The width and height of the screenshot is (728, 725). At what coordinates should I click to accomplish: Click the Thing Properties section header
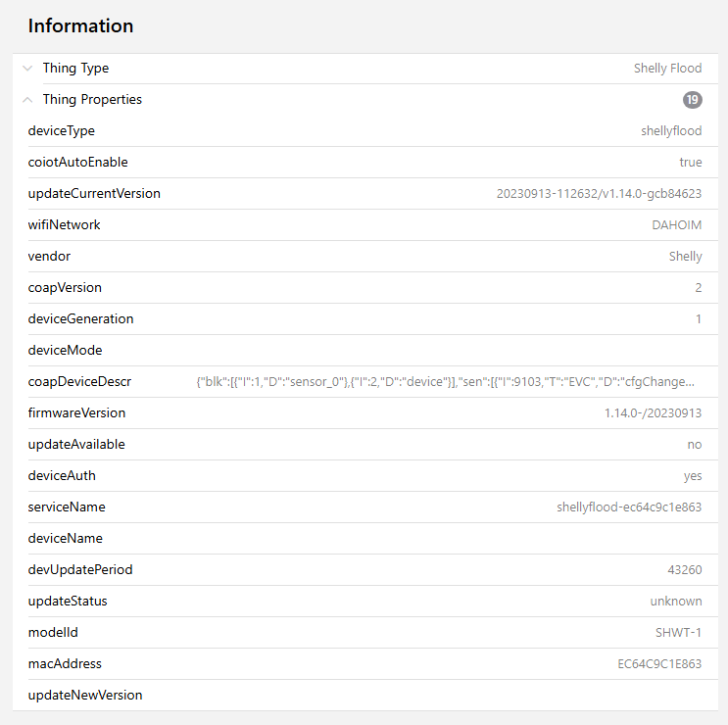[92, 100]
